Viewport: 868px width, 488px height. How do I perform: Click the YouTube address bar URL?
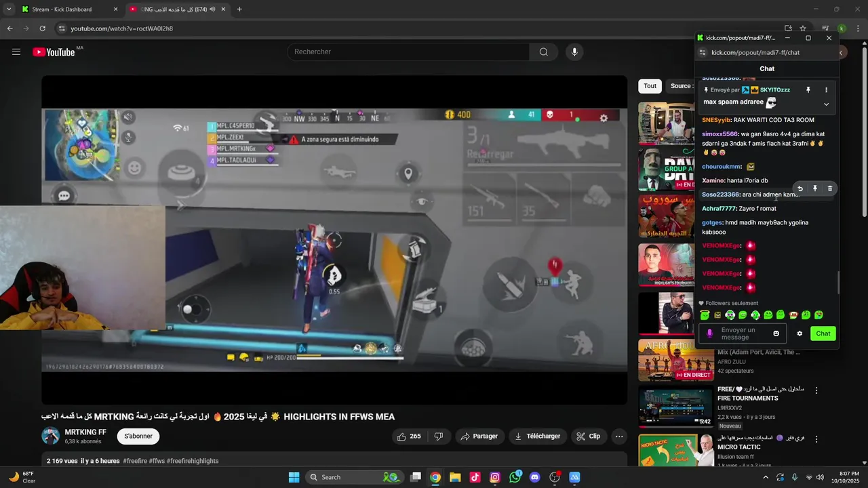(122, 28)
